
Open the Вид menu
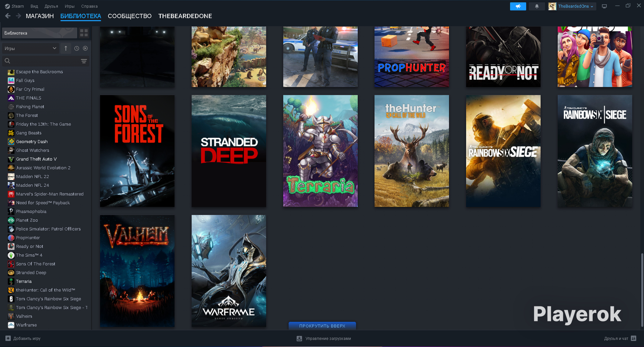34,6
